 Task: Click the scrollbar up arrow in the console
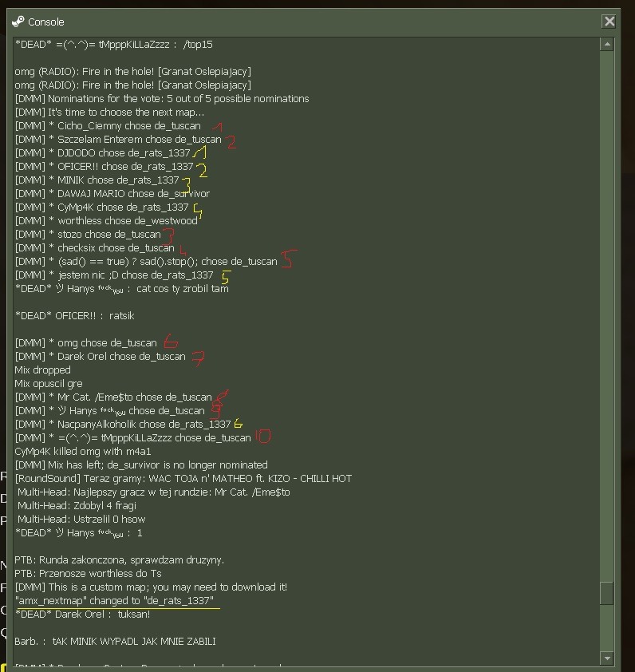click(x=607, y=44)
